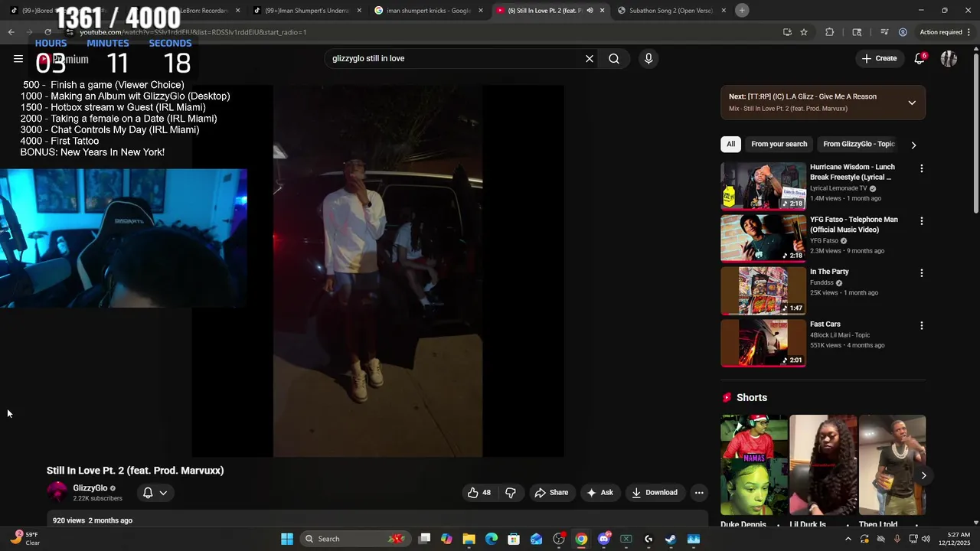Open the Ask AI assistant button
The height and width of the screenshot is (551, 980).
click(599, 493)
